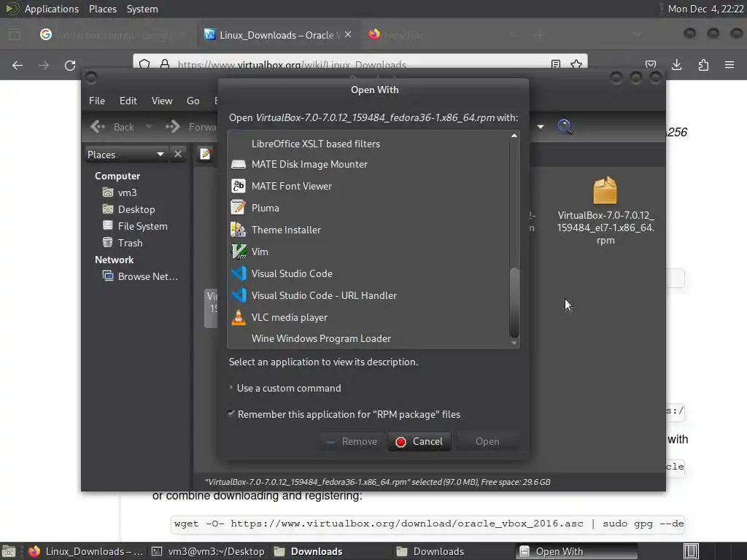Viewport: 747px width, 560px height.
Task: Click the clock Mon Dec 4
Action: point(705,9)
